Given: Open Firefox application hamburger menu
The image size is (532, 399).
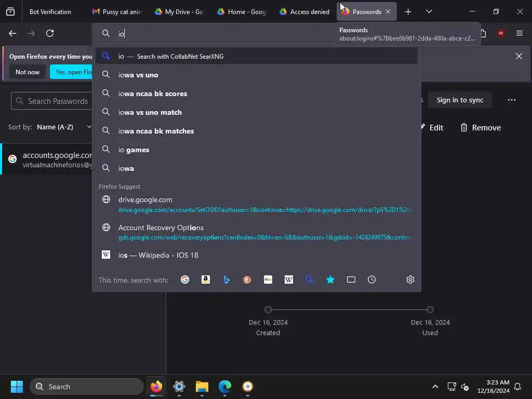Looking at the screenshot, I should tap(519, 33).
